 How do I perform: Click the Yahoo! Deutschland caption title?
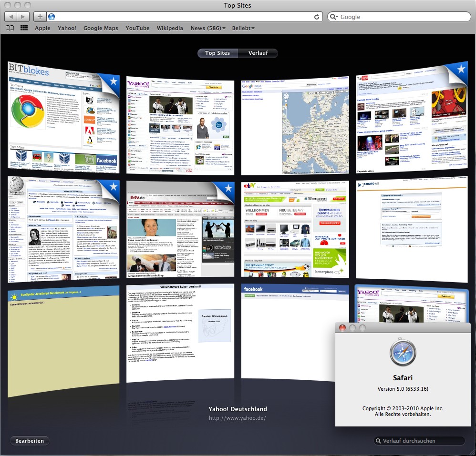coord(238,409)
